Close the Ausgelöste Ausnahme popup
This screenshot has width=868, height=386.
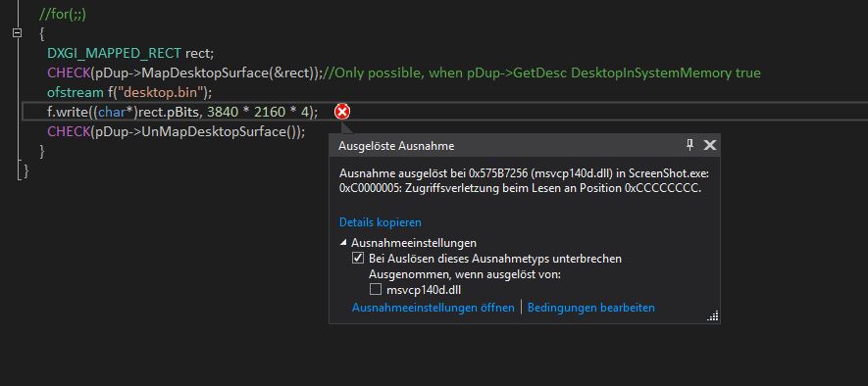click(710, 145)
